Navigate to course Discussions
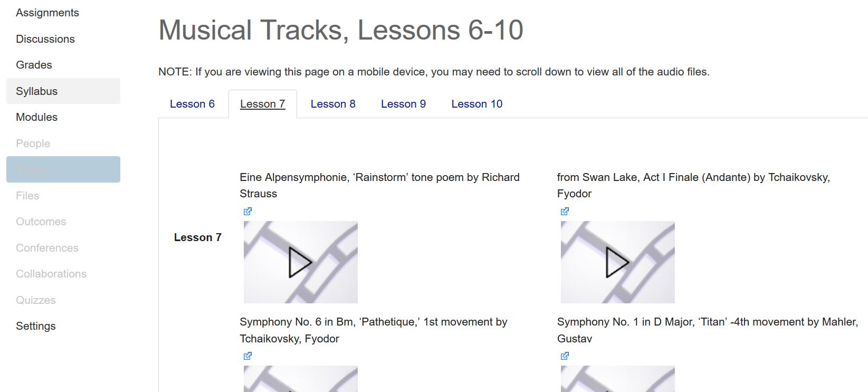The width and height of the screenshot is (868, 392). coord(45,39)
